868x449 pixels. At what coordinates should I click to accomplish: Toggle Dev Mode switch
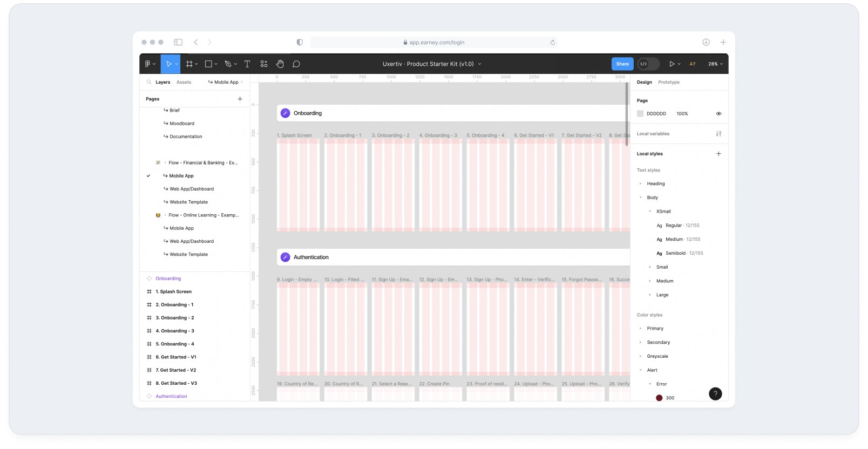click(648, 64)
